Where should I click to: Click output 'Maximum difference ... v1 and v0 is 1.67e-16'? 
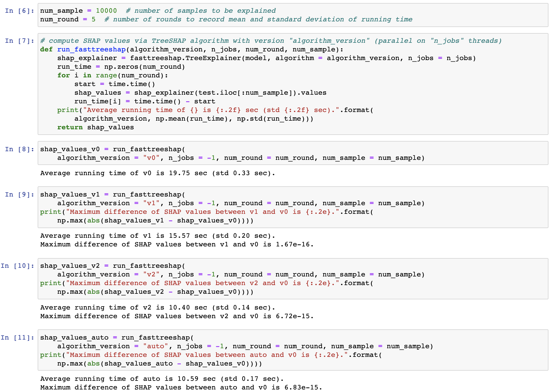pyautogui.click(x=177, y=244)
